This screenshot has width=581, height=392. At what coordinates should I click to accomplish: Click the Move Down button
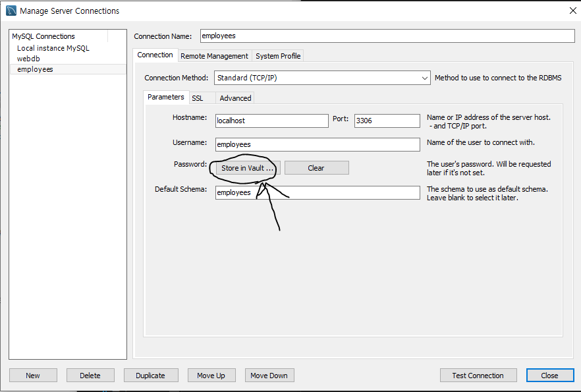(x=269, y=376)
